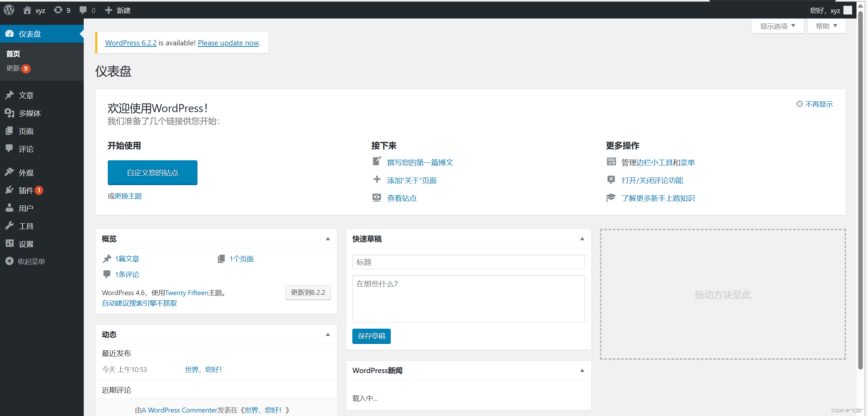The height and width of the screenshot is (416, 868).
Task: Collapse the sidebar with 收起菜单
Action: pos(10,261)
